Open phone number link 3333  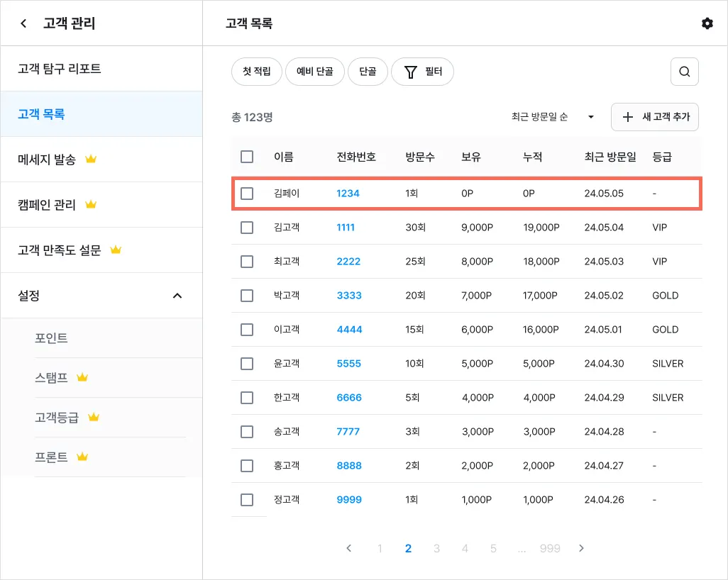coord(349,296)
